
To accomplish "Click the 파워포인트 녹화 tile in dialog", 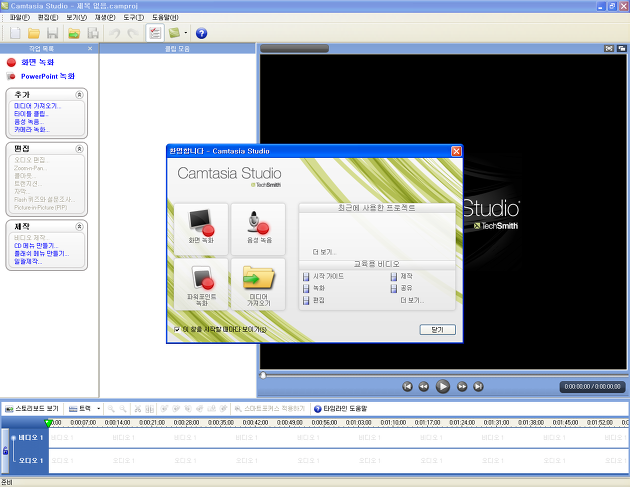I will tap(201, 284).
